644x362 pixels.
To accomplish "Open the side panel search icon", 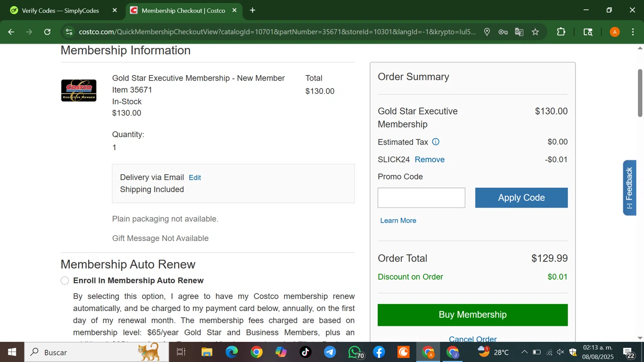I will click(x=588, y=32).
